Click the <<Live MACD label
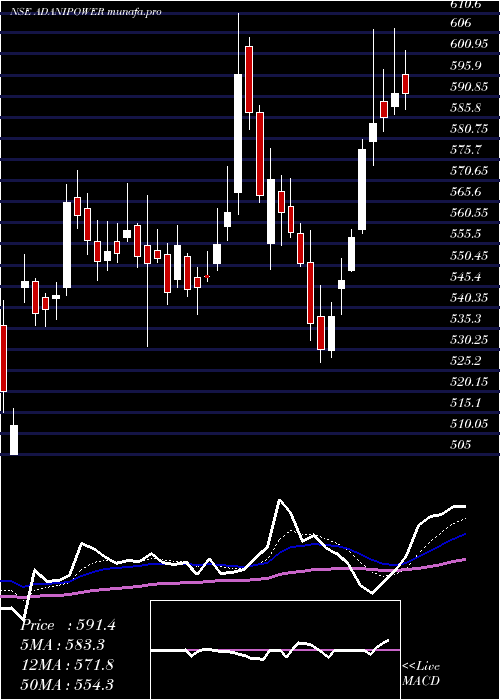The height and width of the screenshot is (700, 500). pyautogui.click(x=421, y=674)
